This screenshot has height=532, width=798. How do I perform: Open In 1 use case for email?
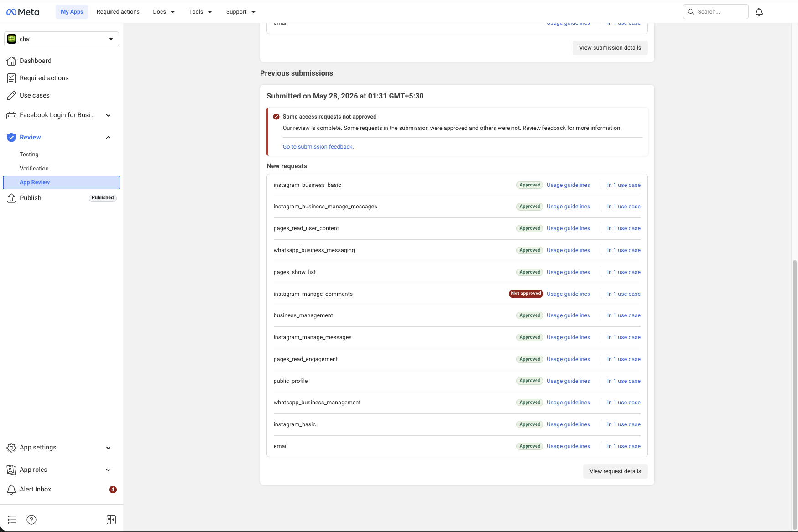(624, 446)
